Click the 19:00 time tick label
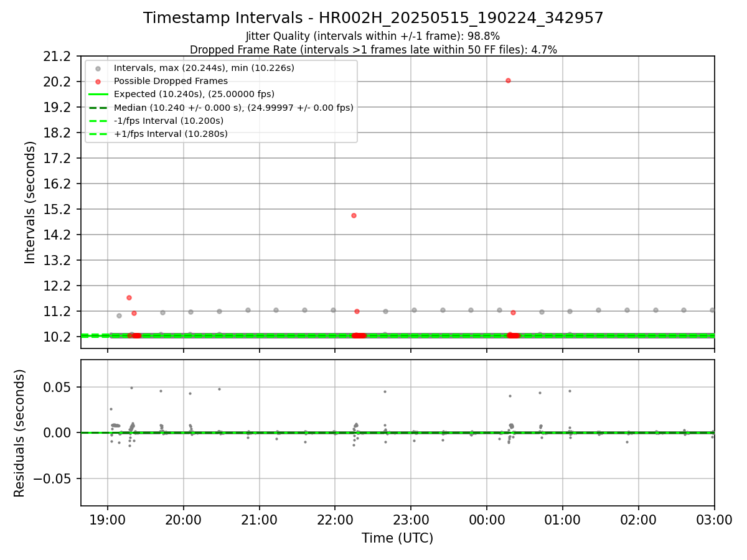 (108, 519)
